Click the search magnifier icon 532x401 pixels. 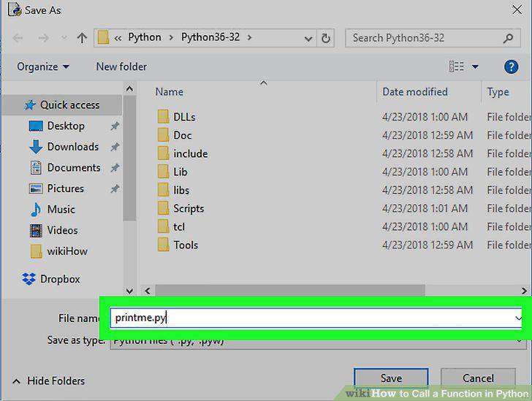509,38
